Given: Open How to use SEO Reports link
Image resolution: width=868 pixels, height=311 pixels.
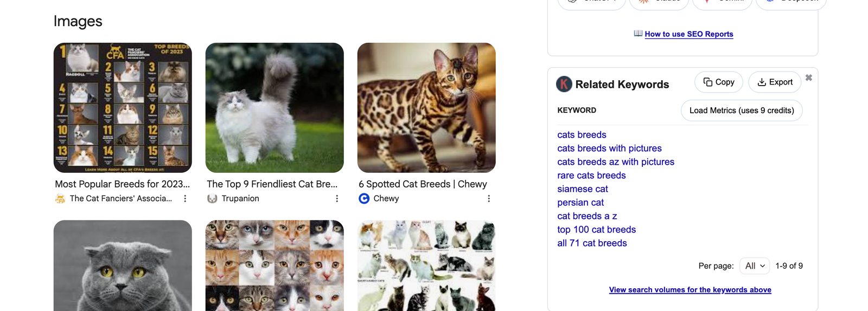Looking at the screenshot, I should pos(688,34).
